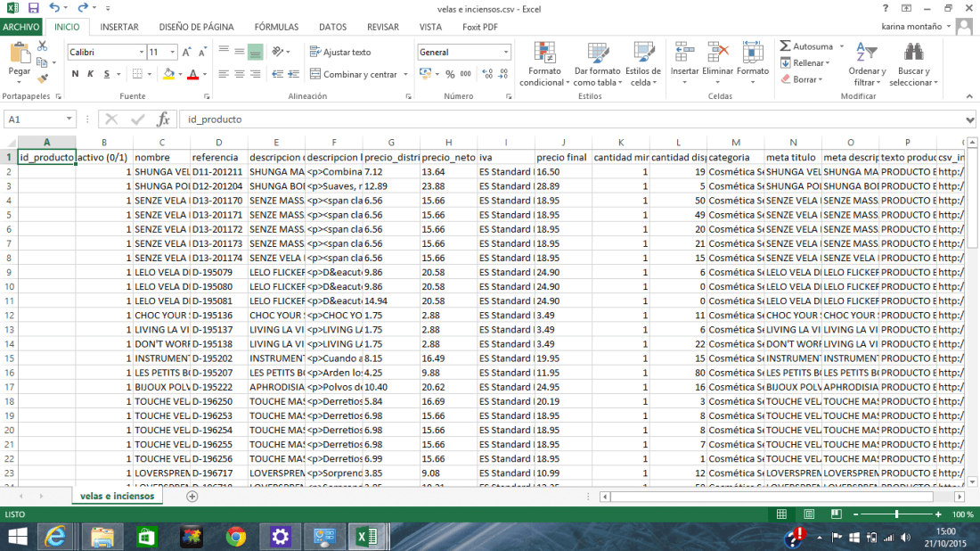Open Estilos de celda gallery
The height and width of the screenshot is (551, 980).
point(643,64)
